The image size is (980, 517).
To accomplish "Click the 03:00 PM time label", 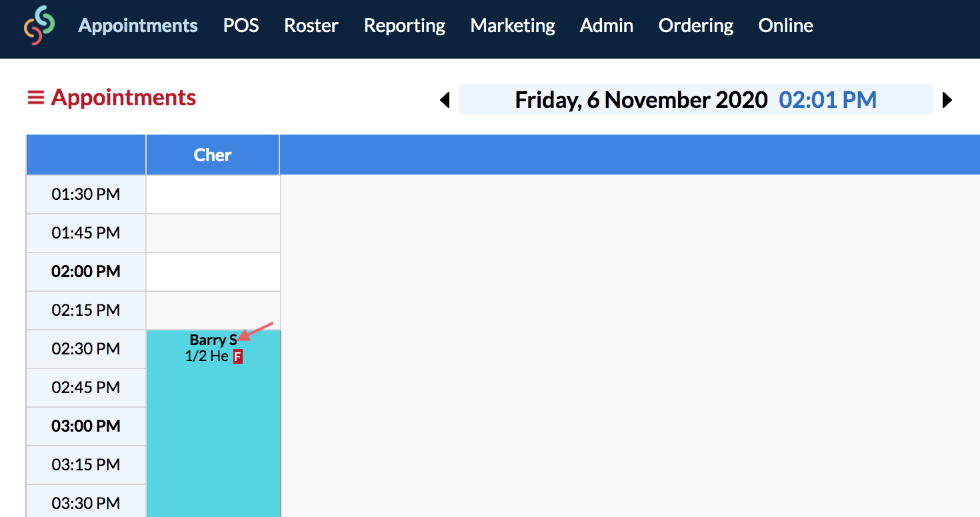I will click(x=86, y=426).
